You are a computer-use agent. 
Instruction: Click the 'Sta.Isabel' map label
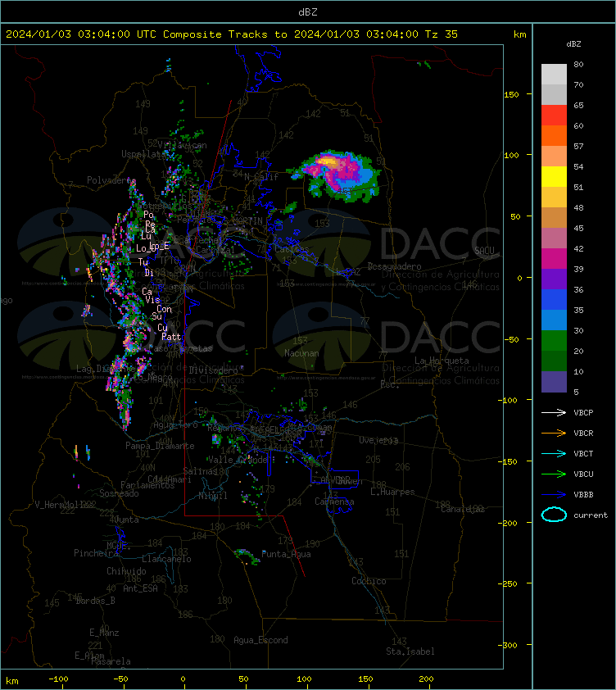(410, 651)
